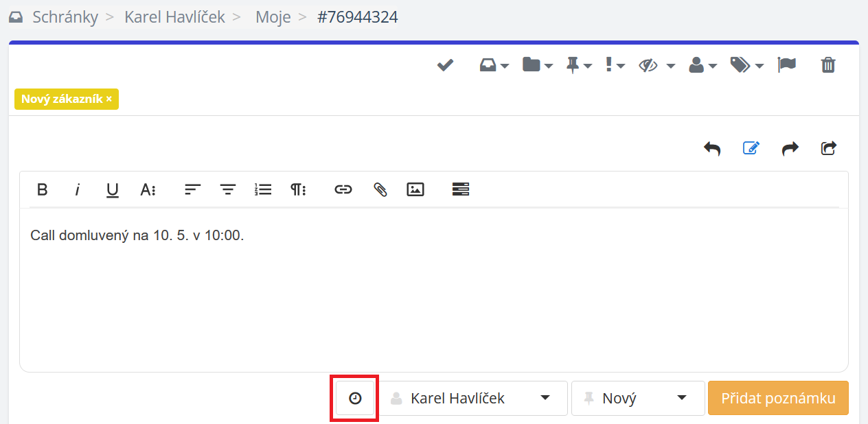Open the paragraph format menu
The width and height of the screenshot is (868, 424).
[x=298, y=189]
